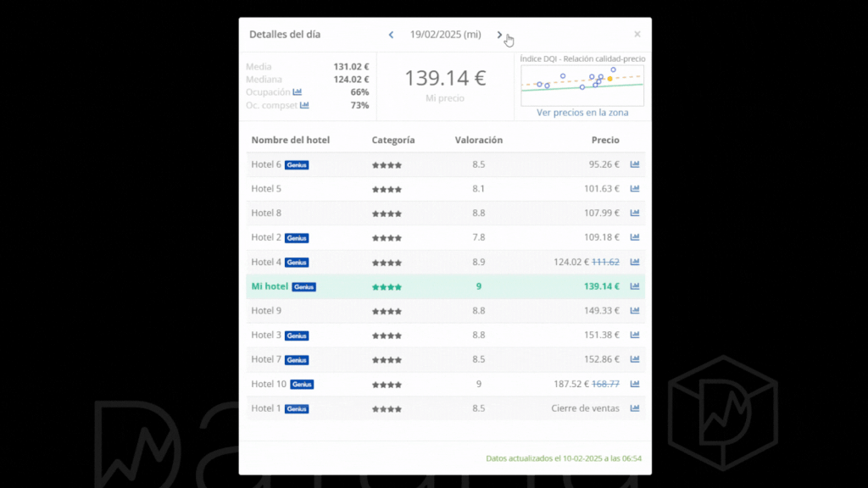
Task: Click the Genius badge on Hotel 6
Action: (x=297, y=165)
